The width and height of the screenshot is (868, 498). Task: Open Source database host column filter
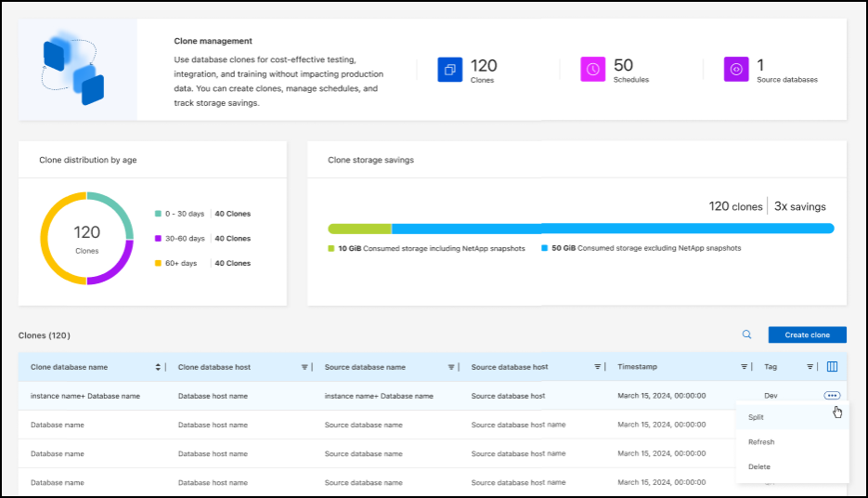point(597,367)
